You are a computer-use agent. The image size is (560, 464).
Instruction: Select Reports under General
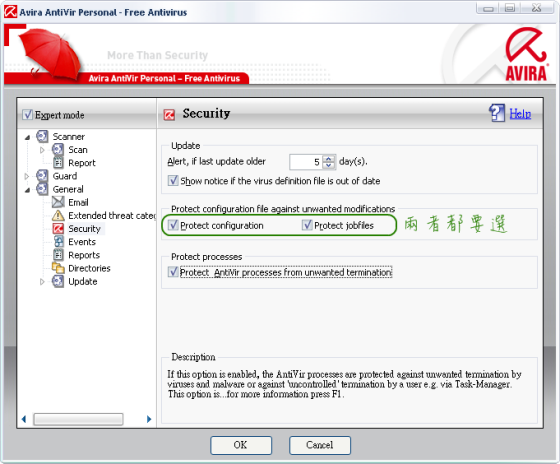point(84,255)
